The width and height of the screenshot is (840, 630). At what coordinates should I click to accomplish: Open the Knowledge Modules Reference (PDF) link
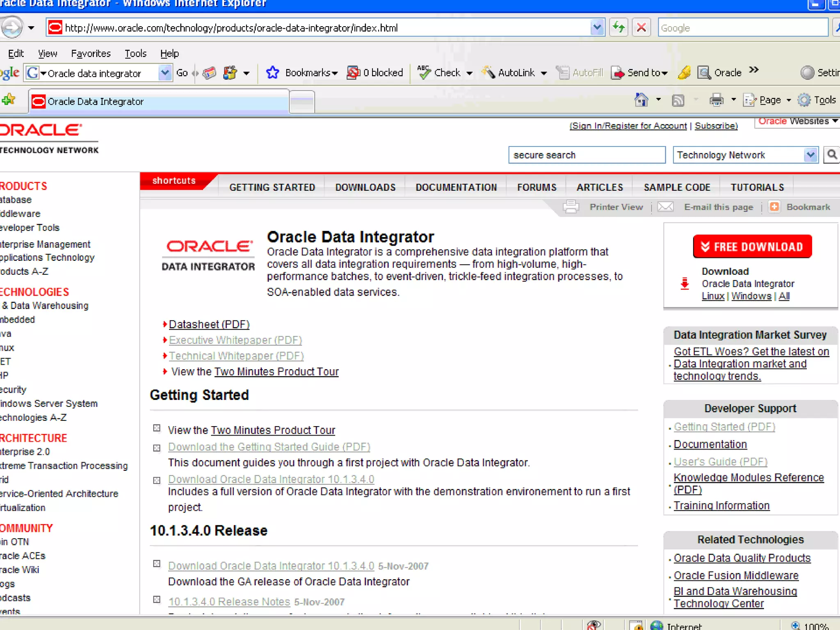749,483
